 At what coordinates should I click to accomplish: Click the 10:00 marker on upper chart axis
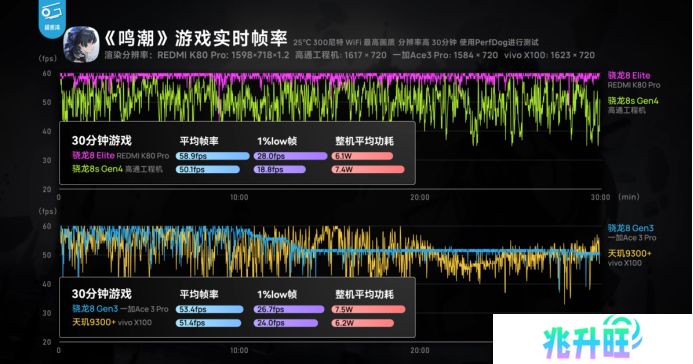click(239, 197)
